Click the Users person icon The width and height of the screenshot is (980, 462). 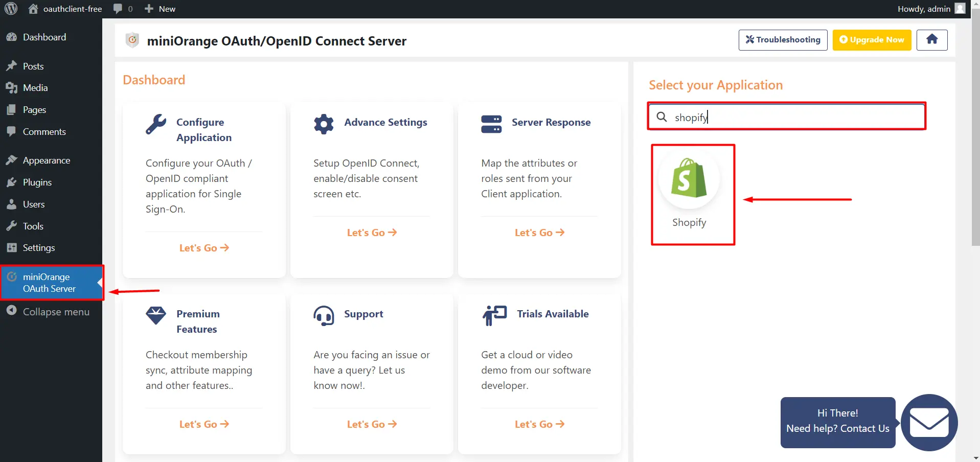click(11, 204)
